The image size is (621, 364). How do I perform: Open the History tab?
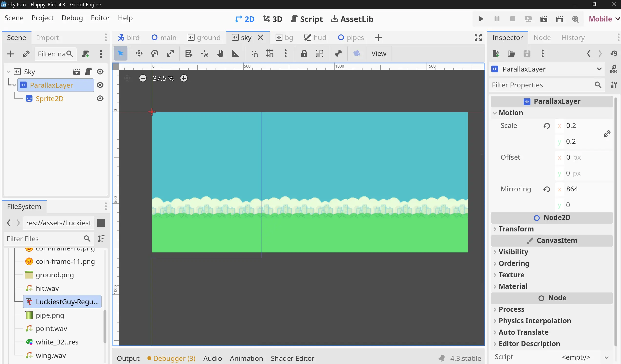tap(573, 37)
